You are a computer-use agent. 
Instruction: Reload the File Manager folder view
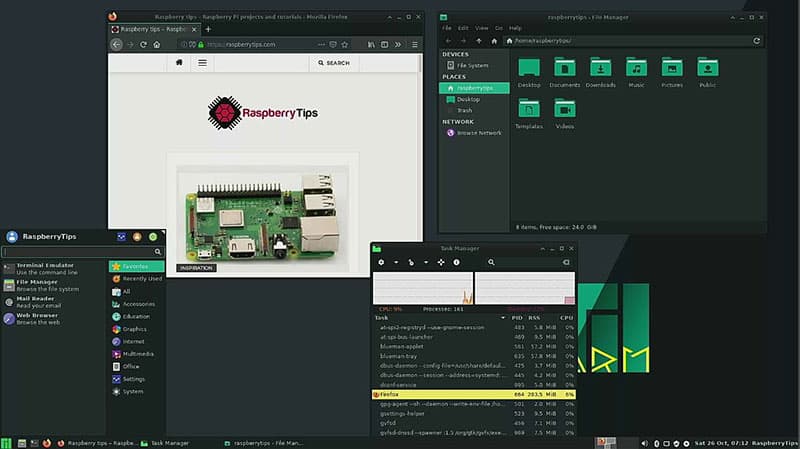(x=757, y=41)
